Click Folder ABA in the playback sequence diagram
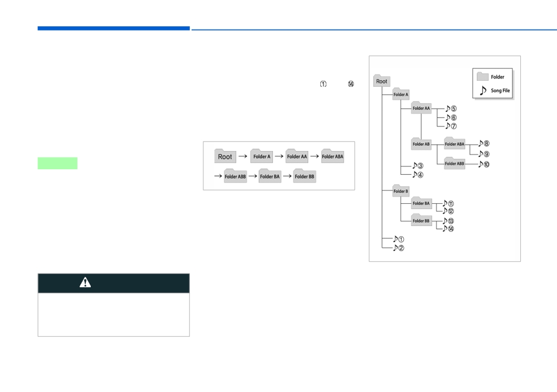The height and width of the screenshot is (392, 557). (333, 156)
